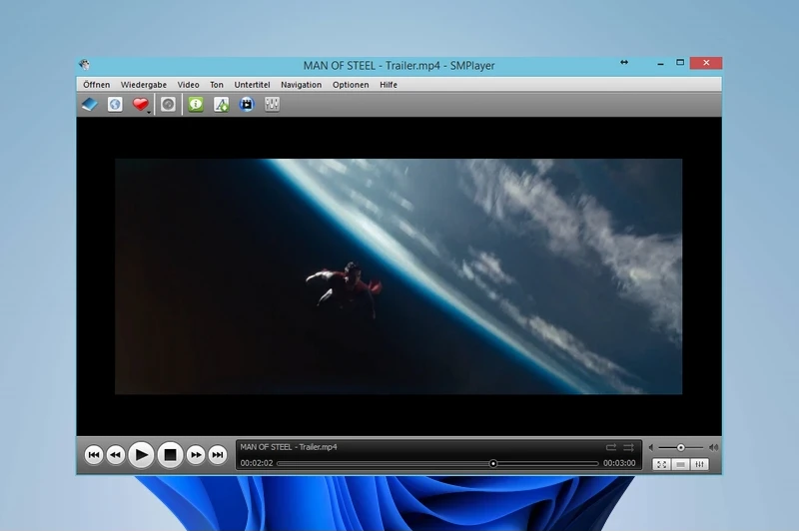Open the Untertitel menu

point(252,85)
